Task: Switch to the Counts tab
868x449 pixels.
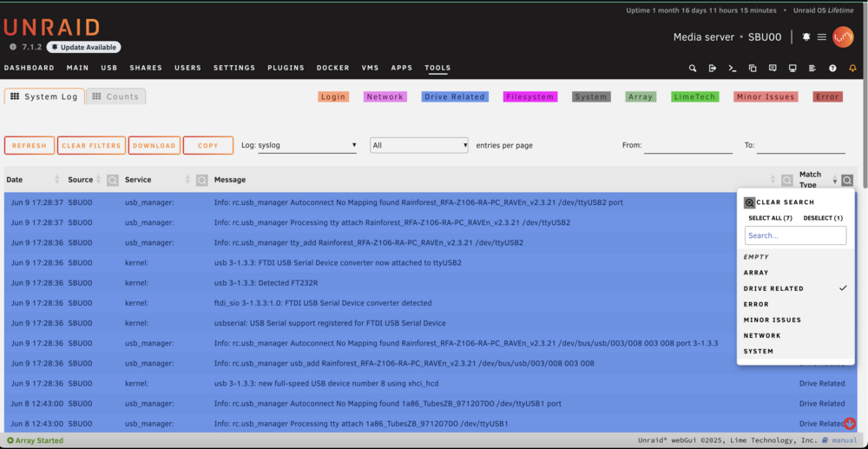Action: point(115,97)
